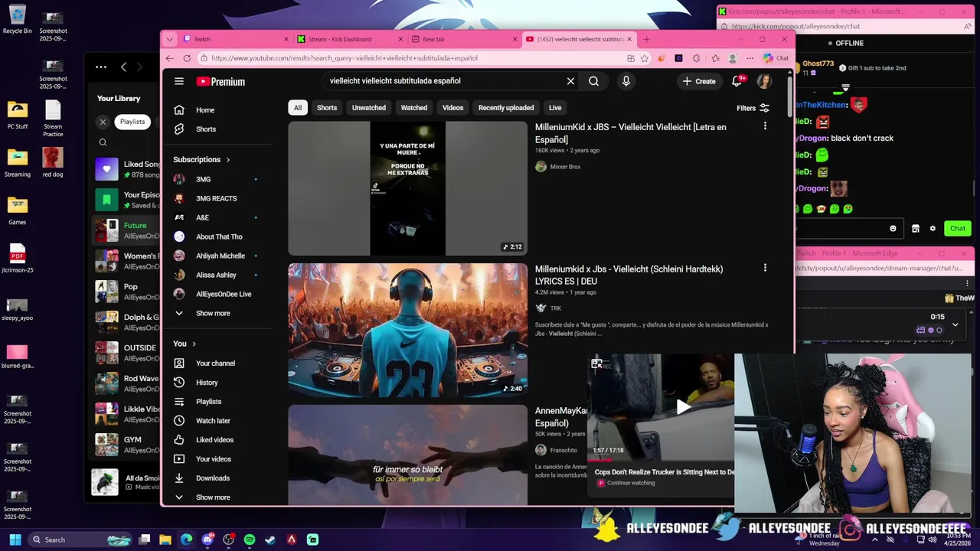Open File Explorer from the taskbar
This screenshot has width=980, height=551.
[x=165, y=540]
